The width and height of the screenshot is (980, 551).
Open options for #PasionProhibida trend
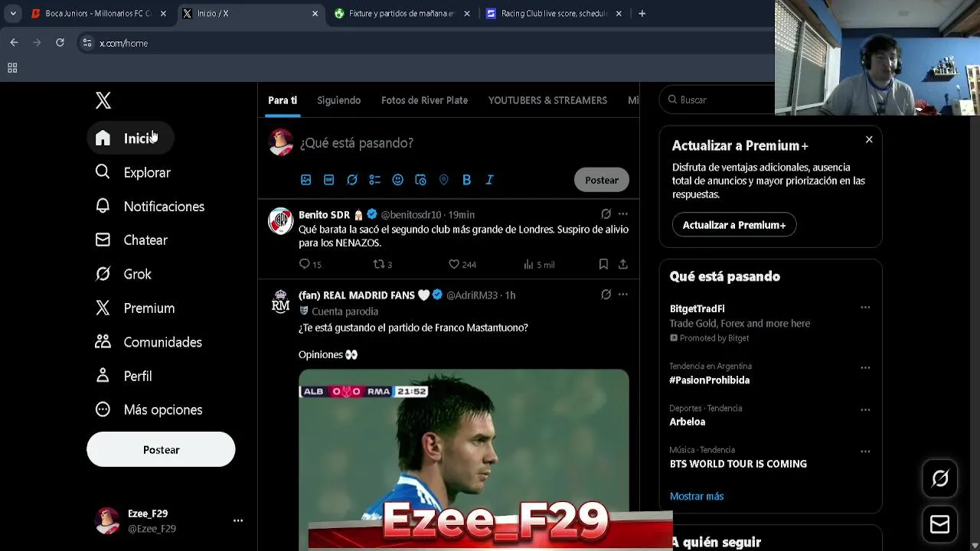[x=865, y=367]
